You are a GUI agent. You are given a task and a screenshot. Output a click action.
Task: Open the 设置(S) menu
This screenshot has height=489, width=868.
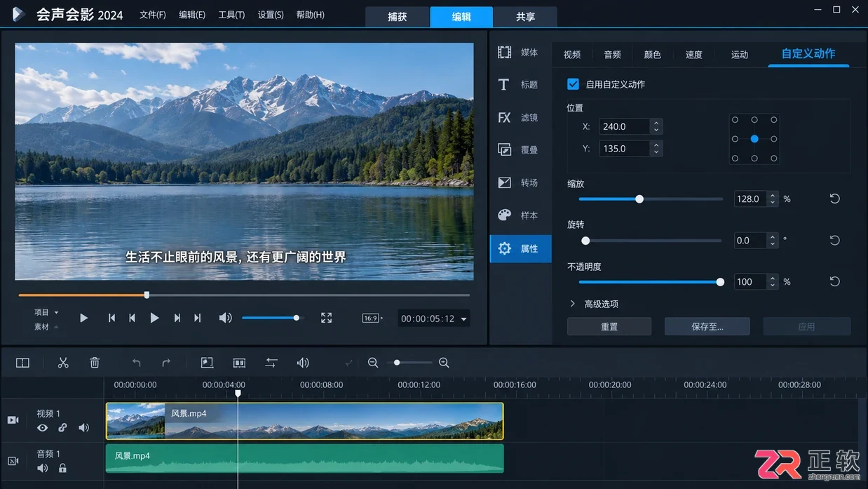coord(271,15)
